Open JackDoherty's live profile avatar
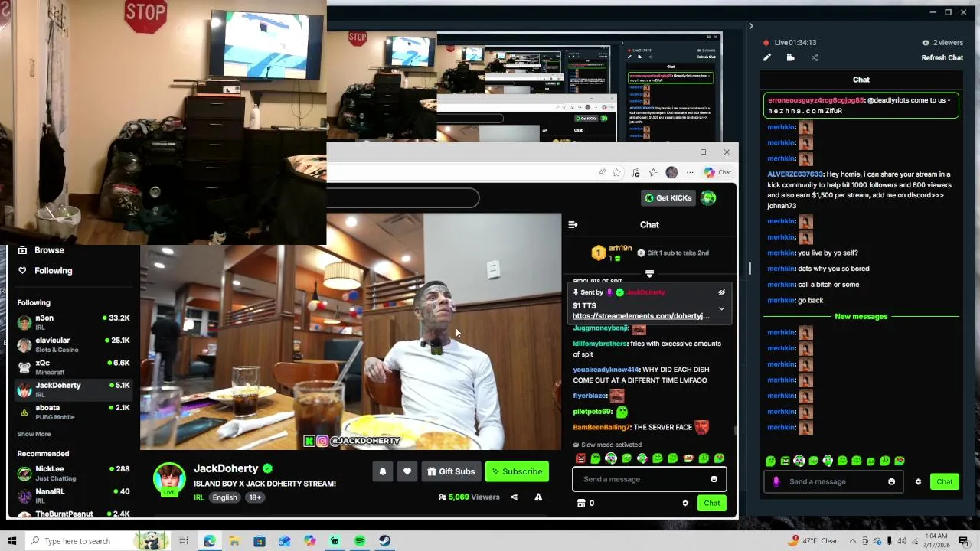980x551 pixels. pos(169,479)
